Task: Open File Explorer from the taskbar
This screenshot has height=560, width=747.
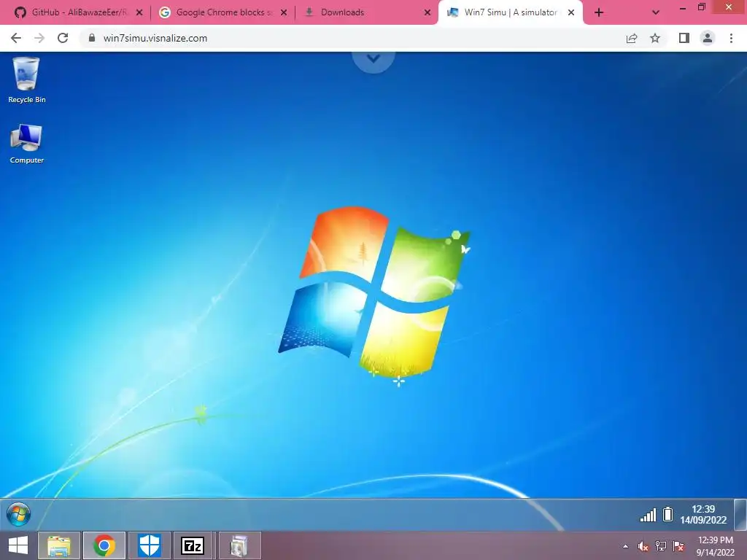Action: (59, 545)
